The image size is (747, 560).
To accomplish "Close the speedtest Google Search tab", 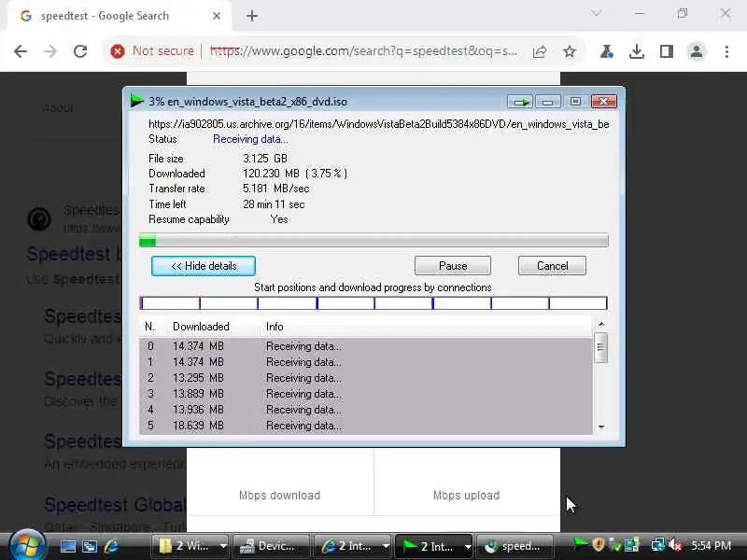I will (217, 16).
